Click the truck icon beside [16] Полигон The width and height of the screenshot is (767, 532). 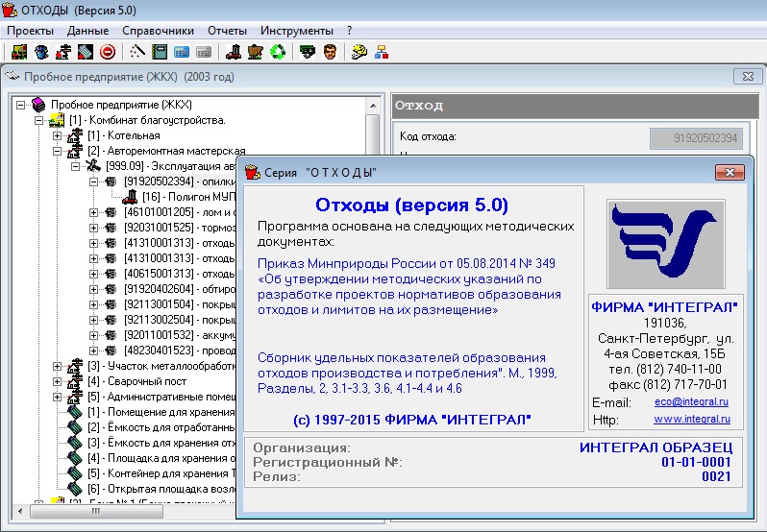click(130, 197)
